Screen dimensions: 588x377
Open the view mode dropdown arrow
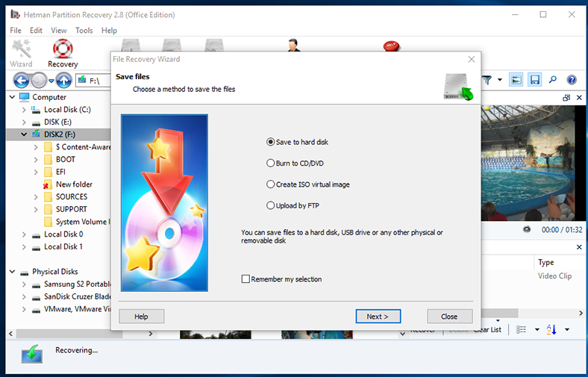click(537, 330)
